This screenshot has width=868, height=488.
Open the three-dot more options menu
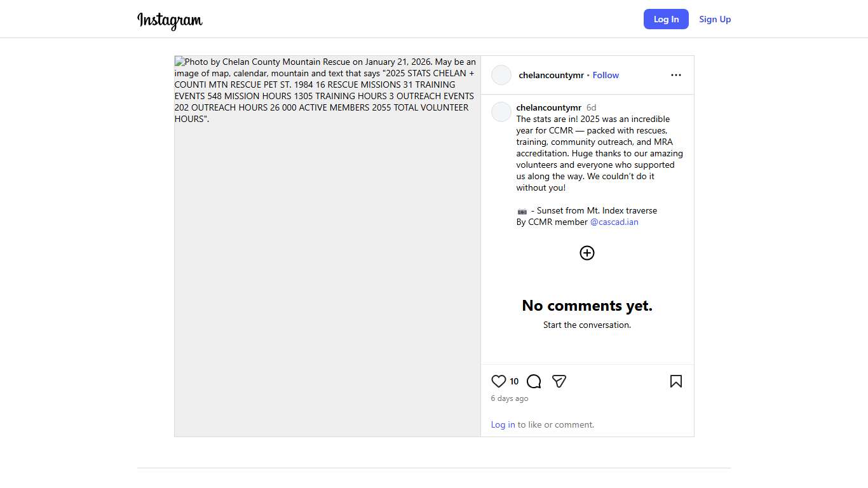tap(675, 75)
